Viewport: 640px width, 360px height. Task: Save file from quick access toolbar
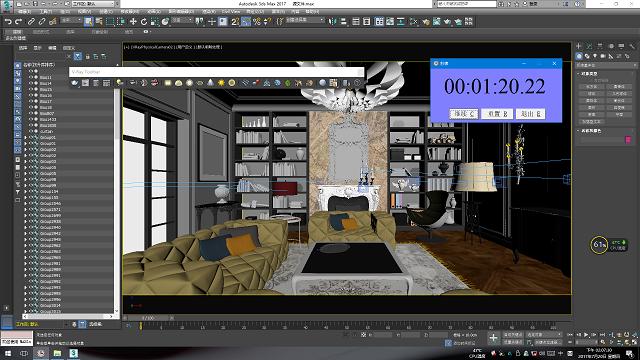(35, 4)
